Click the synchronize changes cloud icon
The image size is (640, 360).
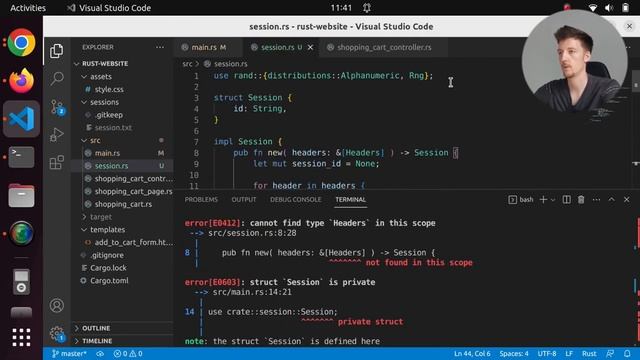pyautogui.click(x=100, y=353)
